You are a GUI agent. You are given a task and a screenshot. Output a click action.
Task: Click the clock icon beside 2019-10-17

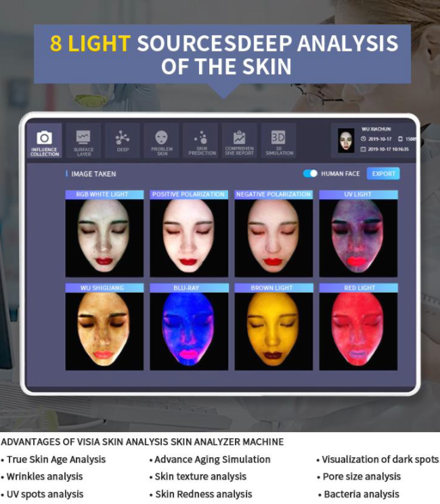click(364, 139)
